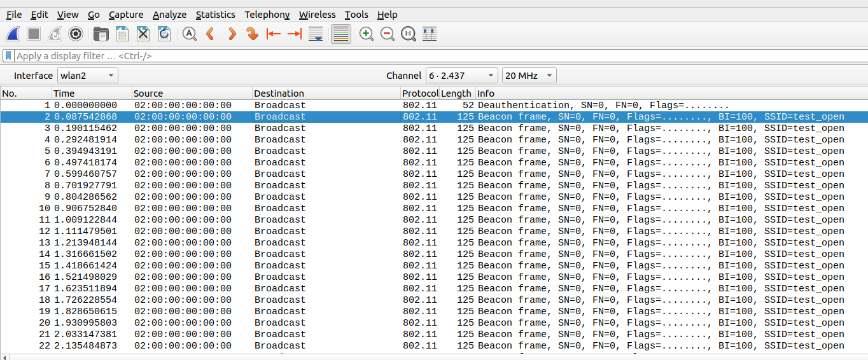Open the Wireless menu
Image resolution: width=868 pixels, height=360 pixels.
[x=317, y=15]
